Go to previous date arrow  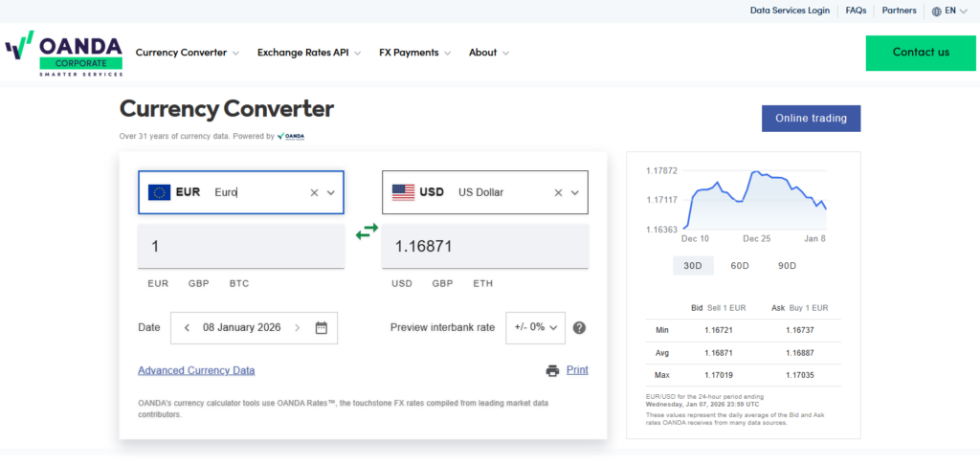pos(187,327)
